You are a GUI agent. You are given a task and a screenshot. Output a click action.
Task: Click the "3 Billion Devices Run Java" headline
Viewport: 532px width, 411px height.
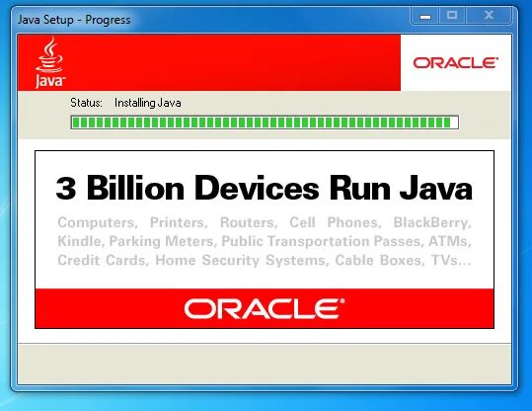pyautogui.click(x=264, y=188)
